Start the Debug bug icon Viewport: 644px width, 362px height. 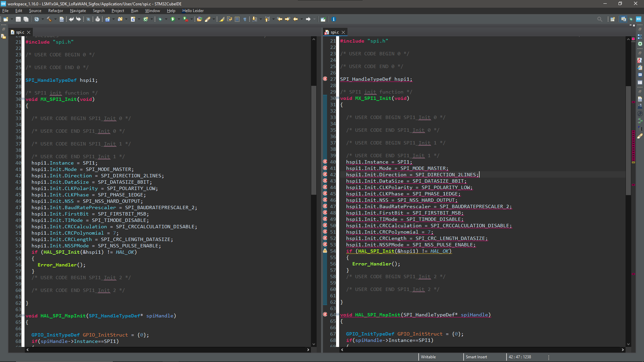pos(160,19)
